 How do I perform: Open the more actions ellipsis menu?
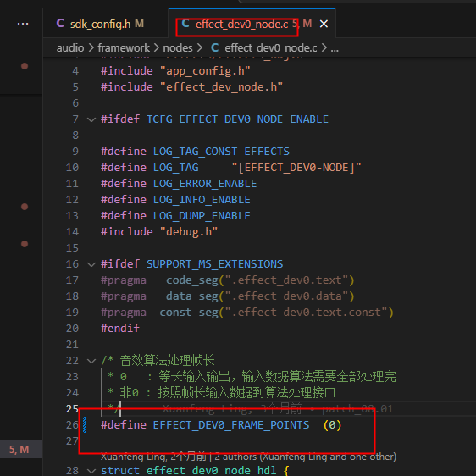[23, 24]
